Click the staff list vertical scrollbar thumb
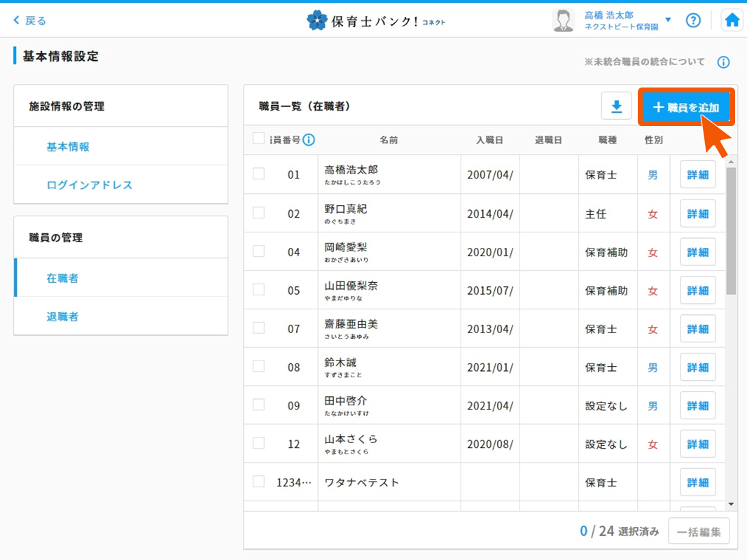The width and height of the screenshot is (747, 560). coord(731,231)
